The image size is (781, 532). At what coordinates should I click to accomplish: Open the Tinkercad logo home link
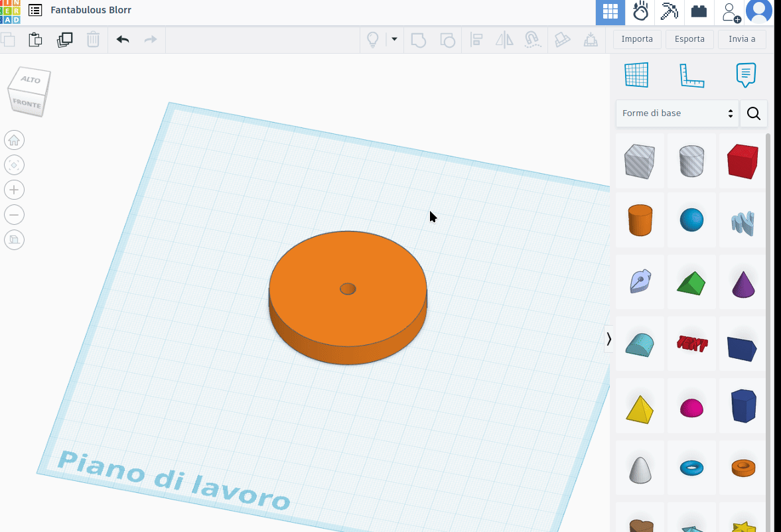tap(10, 11)
